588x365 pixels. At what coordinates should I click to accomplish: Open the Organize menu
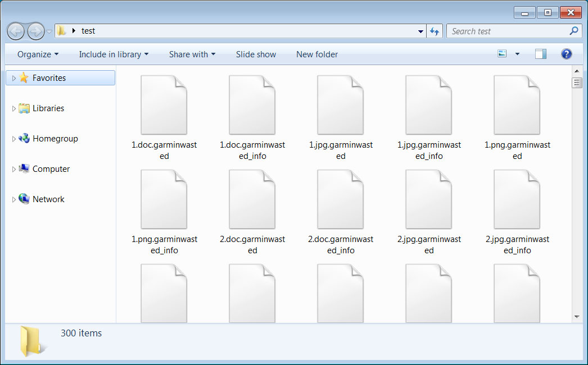[37, 54]
